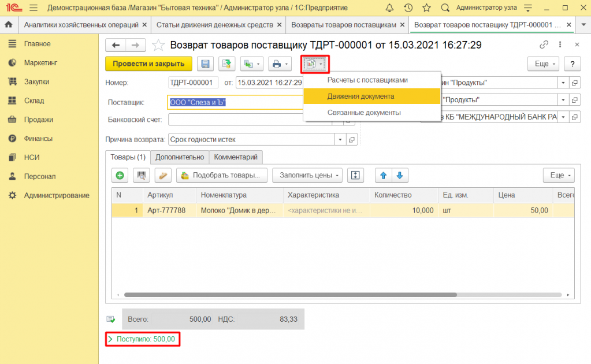591x364 pixels.
Task: Expand the 'Заполнить цены' dropdown
Action: (x=307, y=175)
